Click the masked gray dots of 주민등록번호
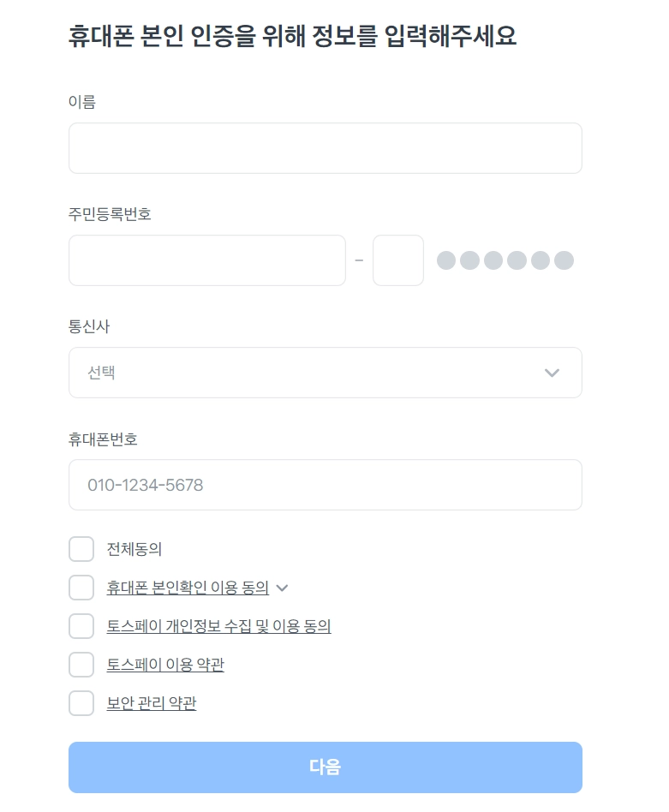 coord(505,260)
